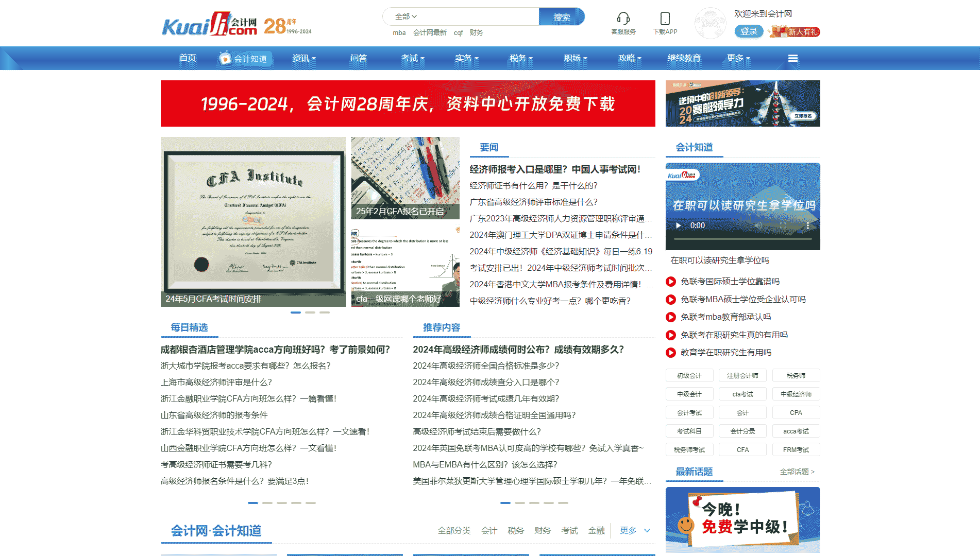The height and width of the screenshot is (556, 980).
Task: Click the mba hot search keyword
Action: click(399, 32)
